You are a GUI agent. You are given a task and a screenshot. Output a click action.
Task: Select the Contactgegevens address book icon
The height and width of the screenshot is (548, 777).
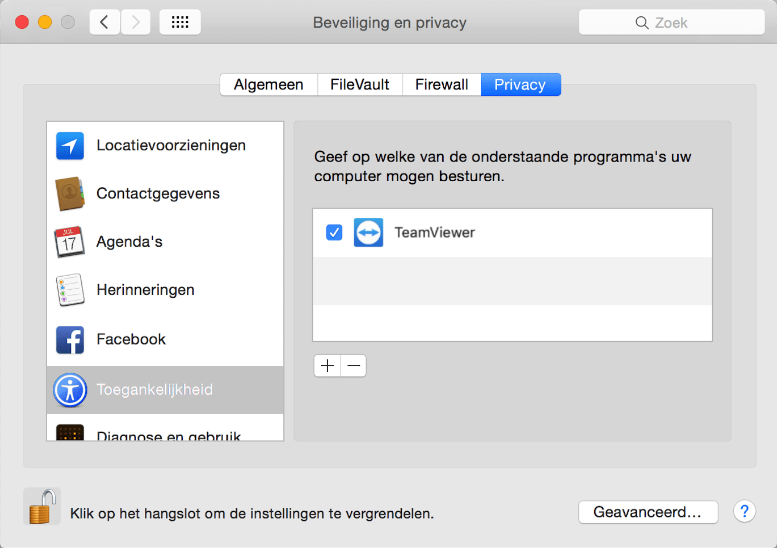coord(70,194)
